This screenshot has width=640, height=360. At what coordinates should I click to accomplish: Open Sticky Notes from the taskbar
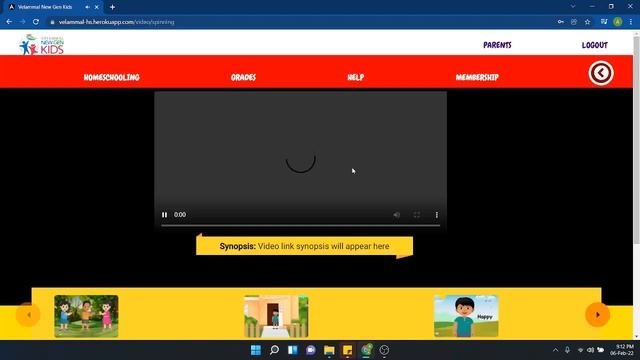347,350
